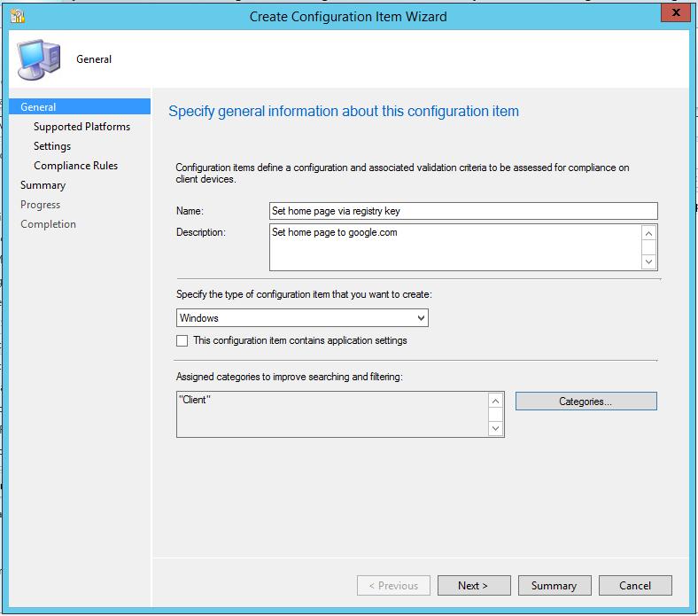Click into the Name text field
The width and height of the screenshot is (698, 616).
coord(463,211)
